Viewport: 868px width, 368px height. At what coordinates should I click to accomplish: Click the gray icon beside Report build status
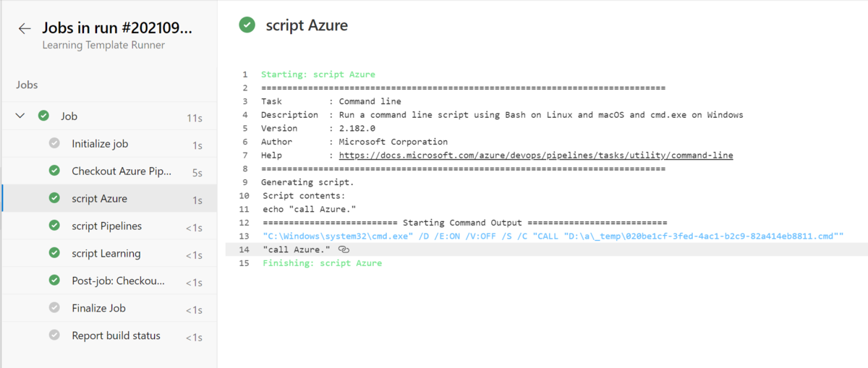(x=54, y=335)
